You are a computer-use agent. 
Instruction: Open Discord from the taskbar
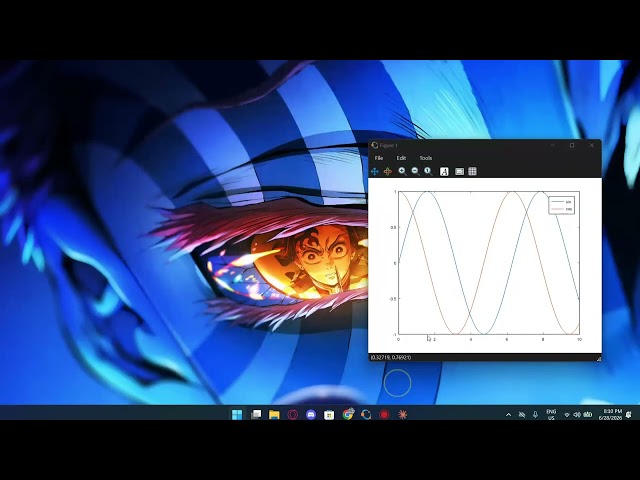[311, 415]
